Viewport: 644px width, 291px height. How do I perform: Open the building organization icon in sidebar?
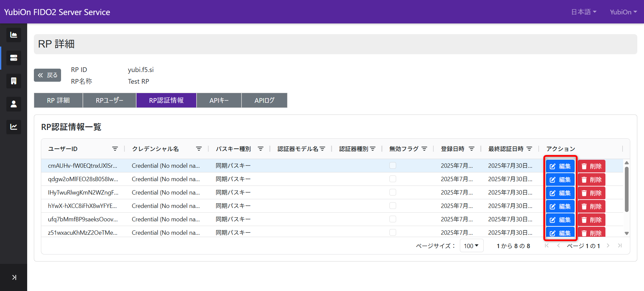(14, 81)
